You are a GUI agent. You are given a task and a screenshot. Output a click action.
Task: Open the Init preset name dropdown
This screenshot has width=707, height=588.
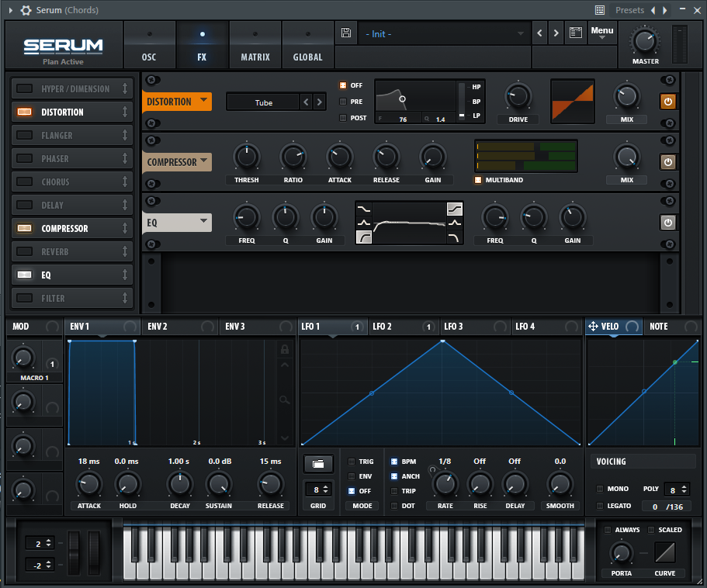pos(443,34)
